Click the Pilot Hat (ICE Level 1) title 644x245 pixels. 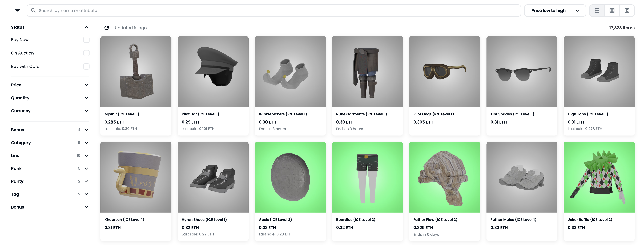pos(200,114)
